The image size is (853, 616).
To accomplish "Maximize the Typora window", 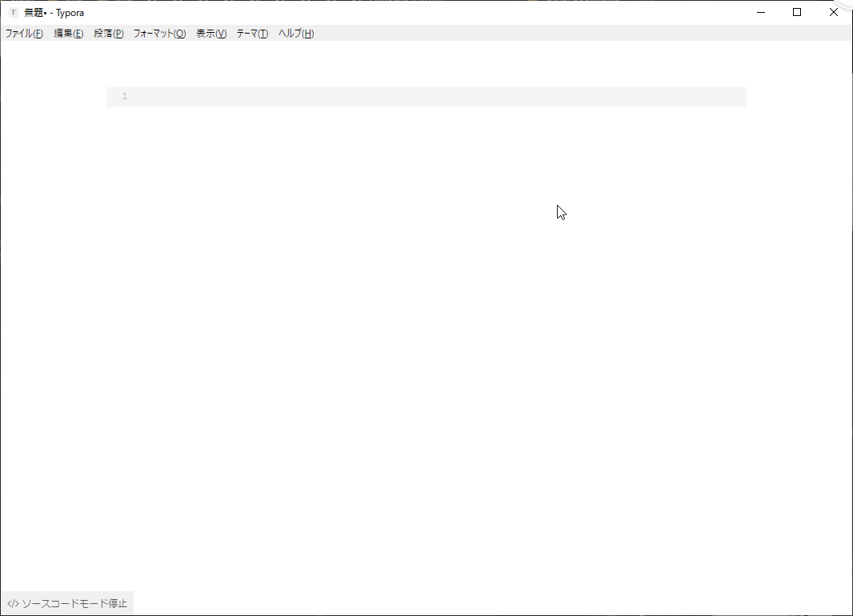I will pos(797,12).
